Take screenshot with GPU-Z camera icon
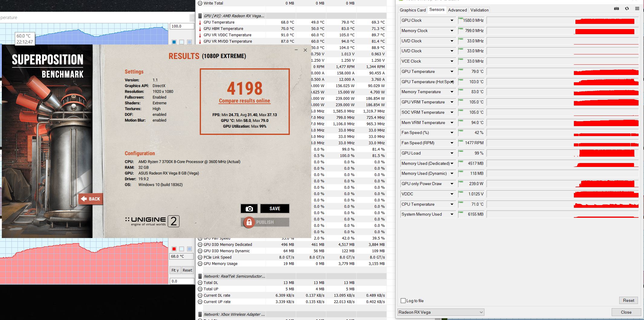644x320 pixels. [616, 9]
